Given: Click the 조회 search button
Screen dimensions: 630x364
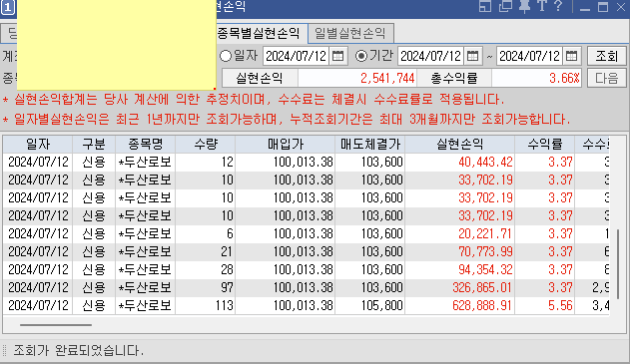Looking at the screenshot, I should tap(606, 56).
